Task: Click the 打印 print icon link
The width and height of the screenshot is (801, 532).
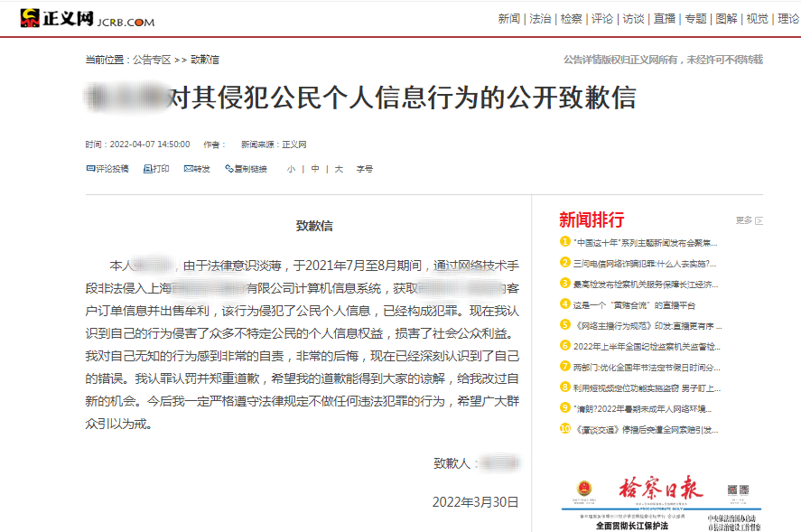Action: coord(156,169)
